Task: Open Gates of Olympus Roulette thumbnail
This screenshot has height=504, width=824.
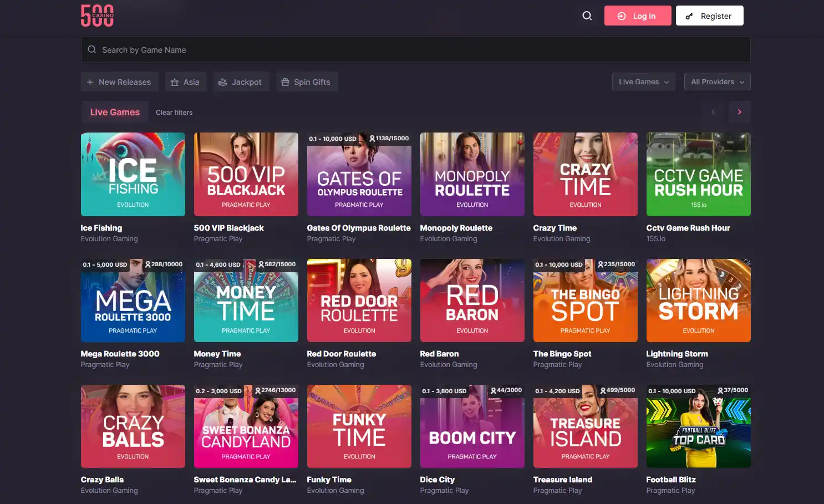Action: (359, 174)
